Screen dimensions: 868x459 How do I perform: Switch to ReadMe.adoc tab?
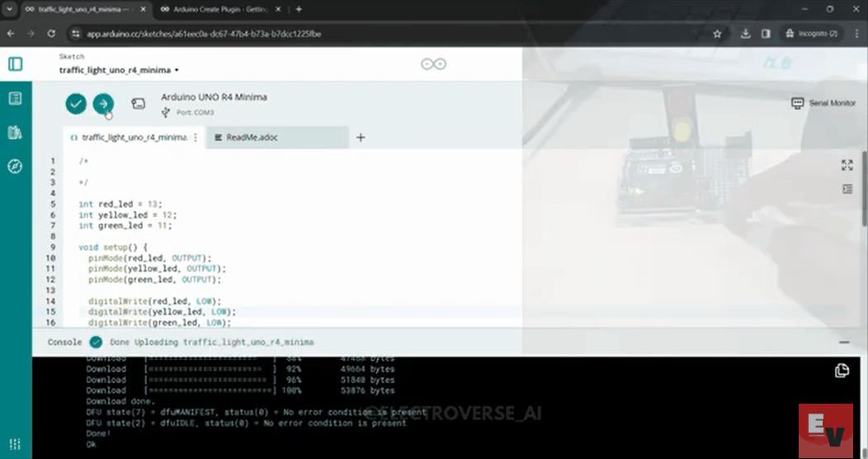click(278, 137)
